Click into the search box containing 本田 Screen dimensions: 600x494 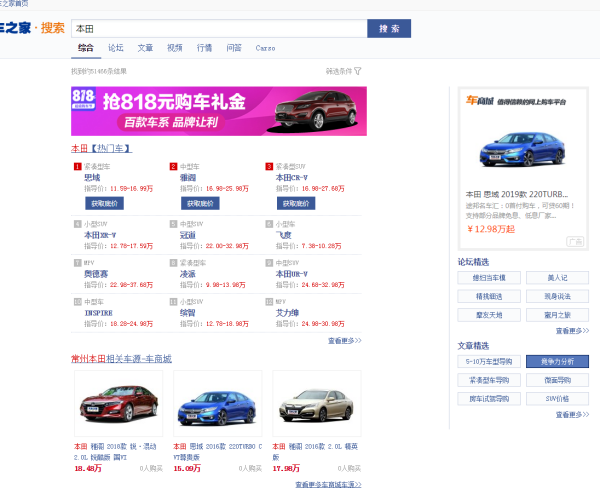219,29
